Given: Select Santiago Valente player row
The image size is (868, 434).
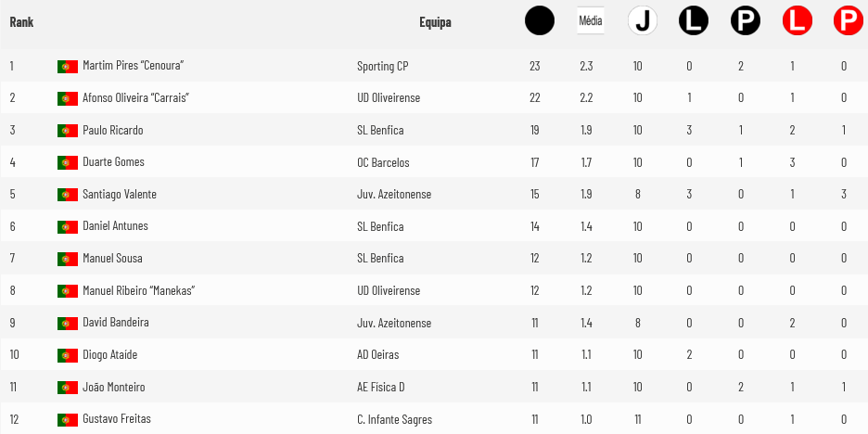Looking at the screenshot, I should coord(434,195).
